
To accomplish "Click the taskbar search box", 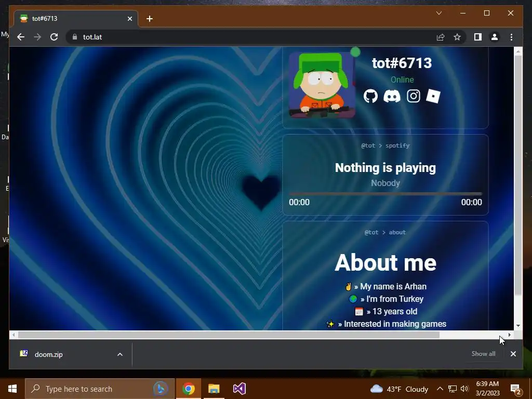I will pyautogui.click(x=100, y=389).
